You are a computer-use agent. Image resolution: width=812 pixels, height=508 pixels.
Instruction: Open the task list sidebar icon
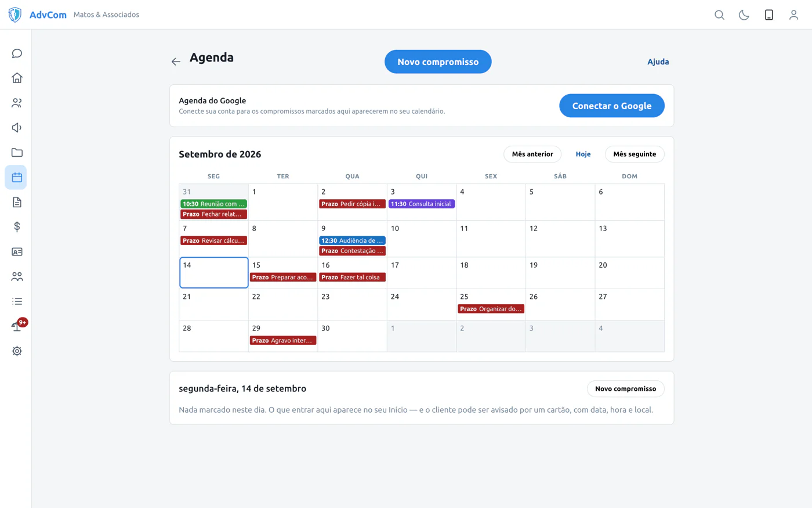tap(17, 301)
